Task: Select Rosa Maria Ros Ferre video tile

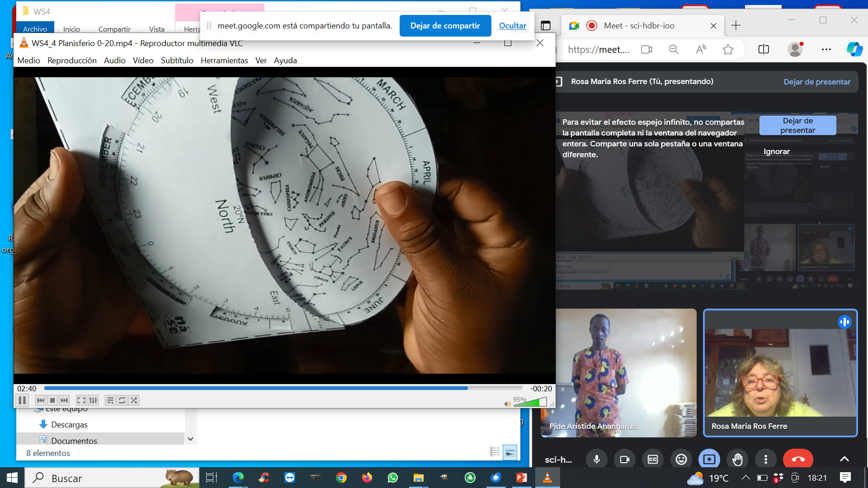Action: click(780, 373)
